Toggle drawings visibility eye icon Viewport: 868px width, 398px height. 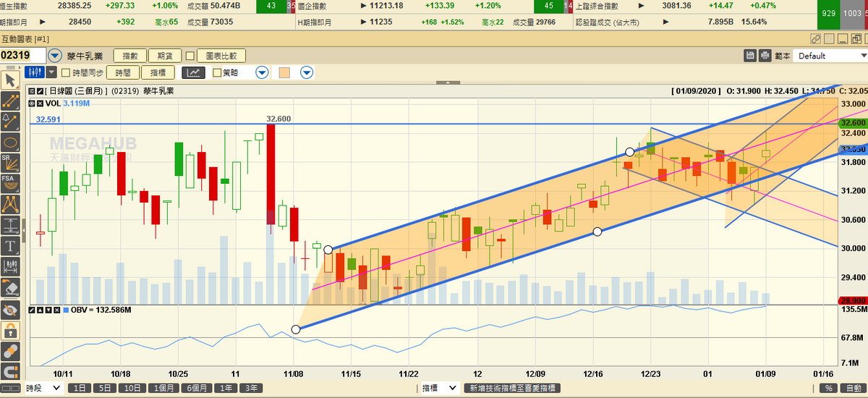pyautogui.click(x=10, y=310)
